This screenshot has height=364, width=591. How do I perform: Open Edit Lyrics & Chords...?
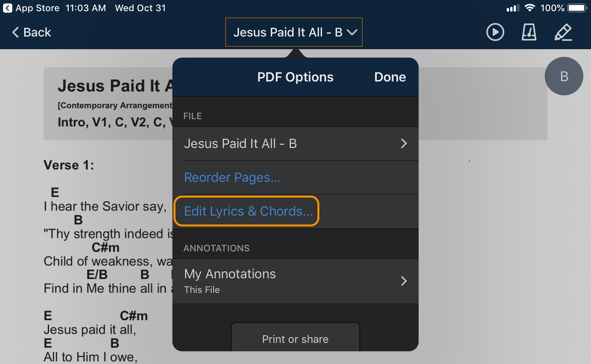tap(248, 211)
